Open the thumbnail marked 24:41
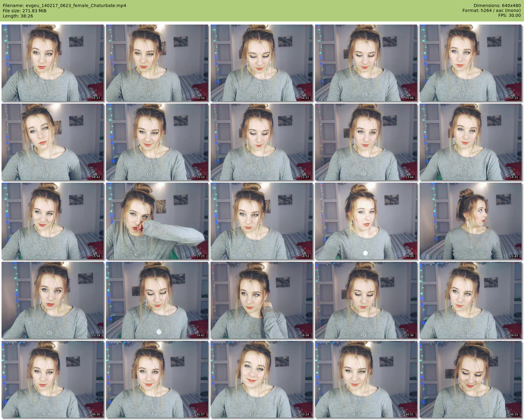 [x=157, y=300]
